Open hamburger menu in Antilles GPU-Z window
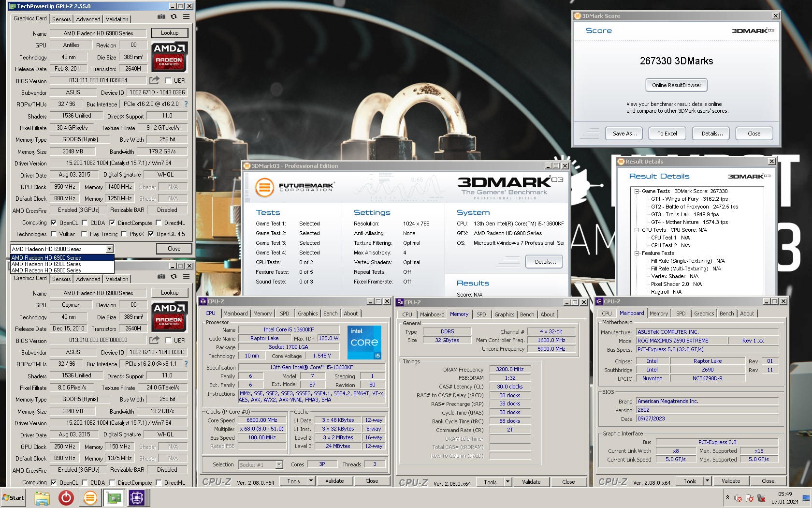812x508 pixels. point(186,16)
